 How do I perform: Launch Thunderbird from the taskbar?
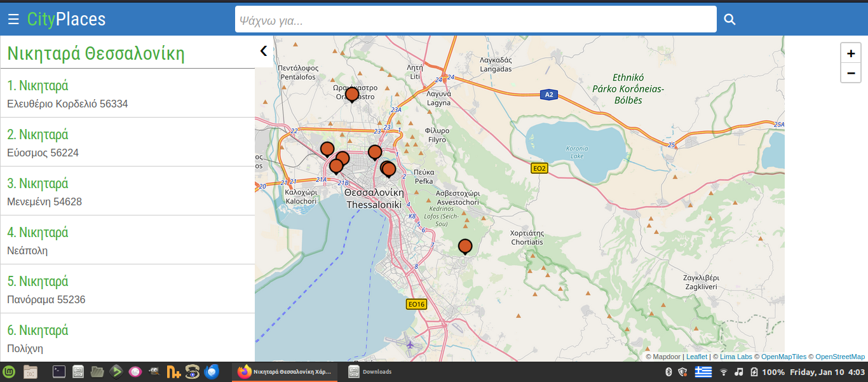point(212,372)
